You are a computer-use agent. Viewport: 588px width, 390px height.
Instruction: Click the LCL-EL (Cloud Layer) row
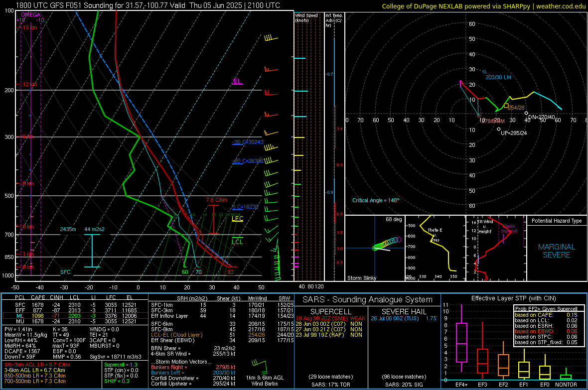tap(222, 335)
